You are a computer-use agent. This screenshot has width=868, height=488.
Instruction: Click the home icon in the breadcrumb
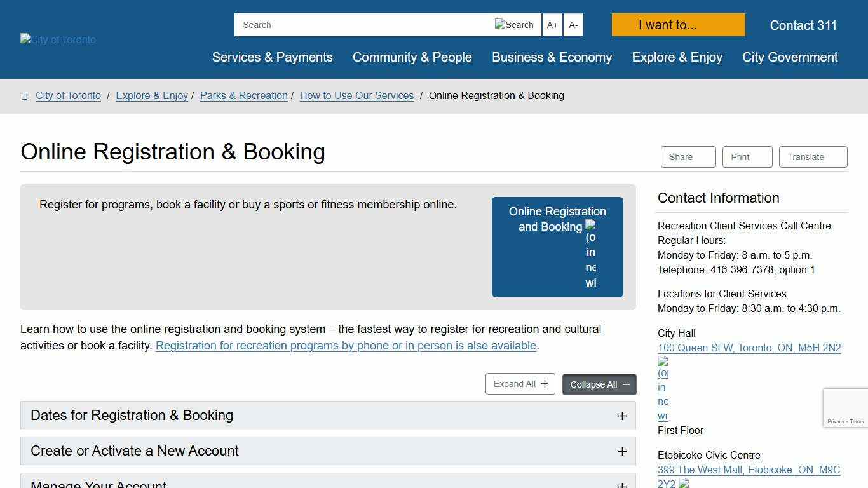[x=24, y=95]
